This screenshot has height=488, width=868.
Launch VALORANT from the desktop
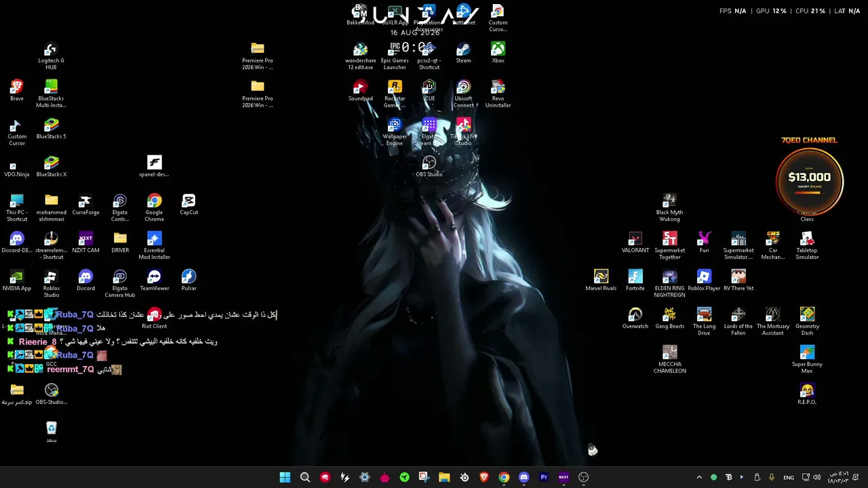[635, 243]
